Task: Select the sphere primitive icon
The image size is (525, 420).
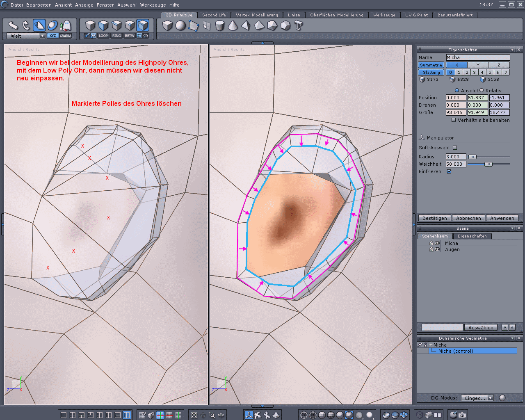Action: tap(180, 26)
